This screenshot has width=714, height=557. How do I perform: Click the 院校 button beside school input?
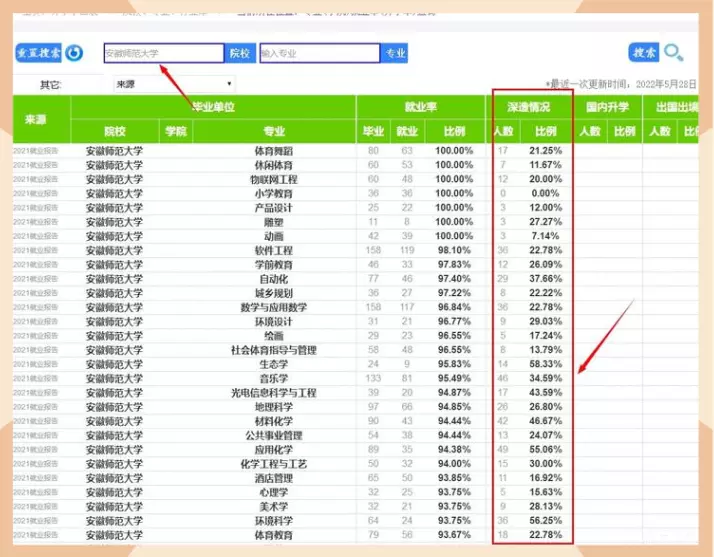point(240,53)
